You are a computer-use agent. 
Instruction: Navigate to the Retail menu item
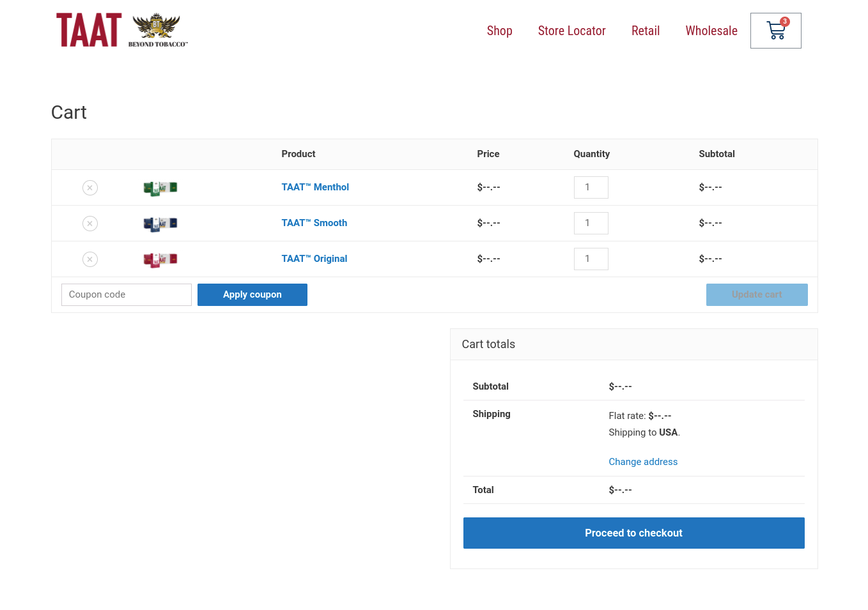(645, 31)
